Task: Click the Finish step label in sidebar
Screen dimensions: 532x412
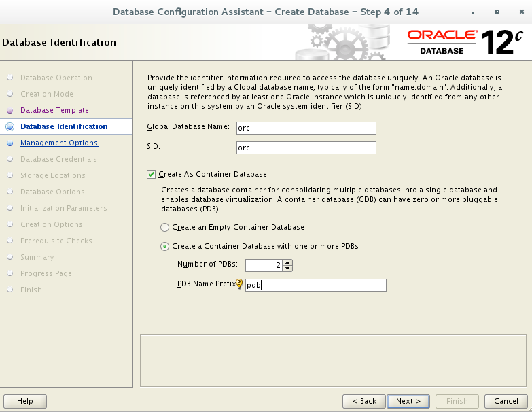Action: pos(31,290)
